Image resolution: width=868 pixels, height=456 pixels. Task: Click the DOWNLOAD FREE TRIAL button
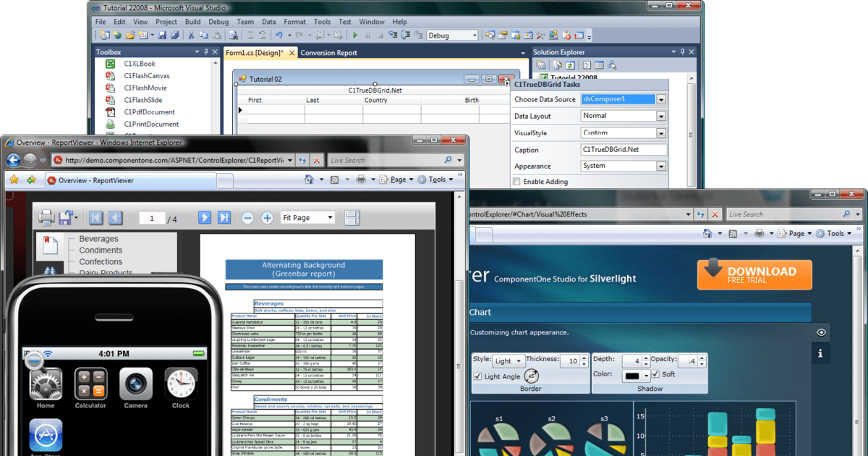[754, 275]
